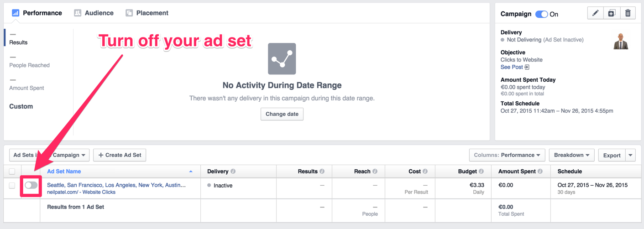644x229 pixels.
Task: Click the Amount Spent info icon
Action: tap(540, 172)
